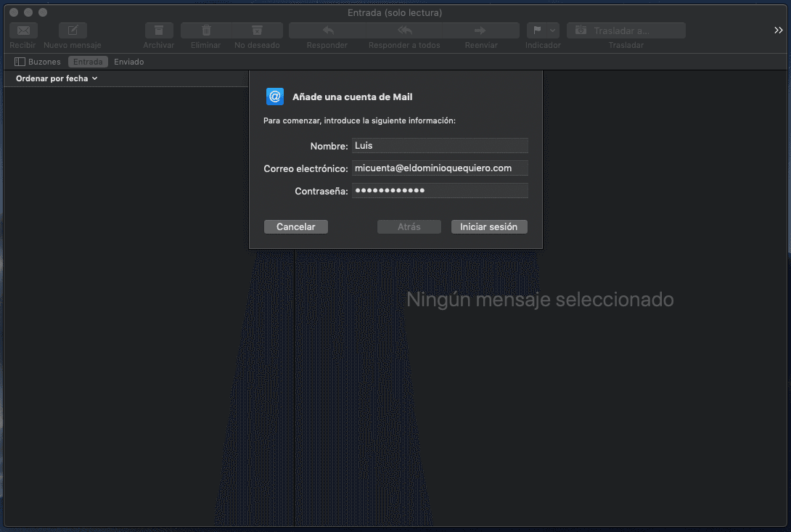
Task: Click the Reenviar forward arrow icon
Action: click(x=480, y=30)
